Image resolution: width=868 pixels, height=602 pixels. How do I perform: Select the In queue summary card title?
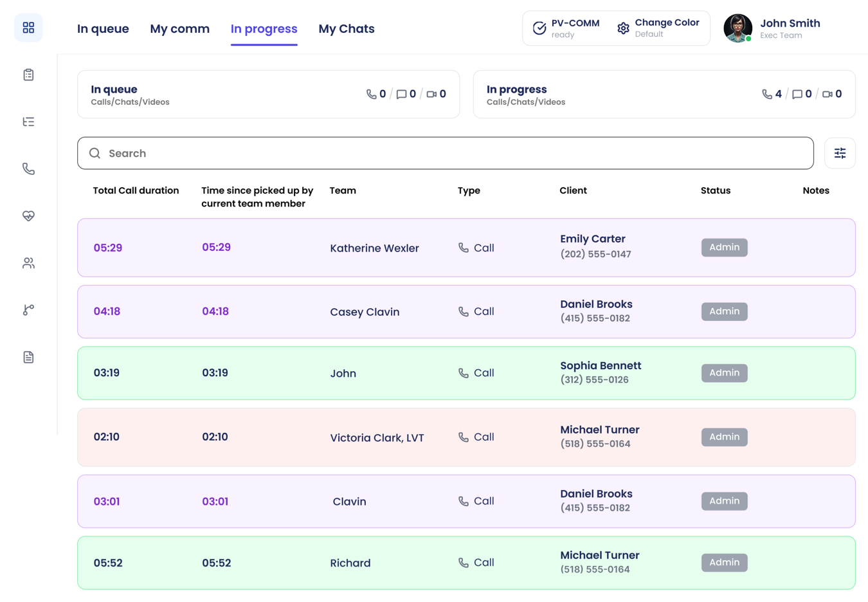pos(114,89)
